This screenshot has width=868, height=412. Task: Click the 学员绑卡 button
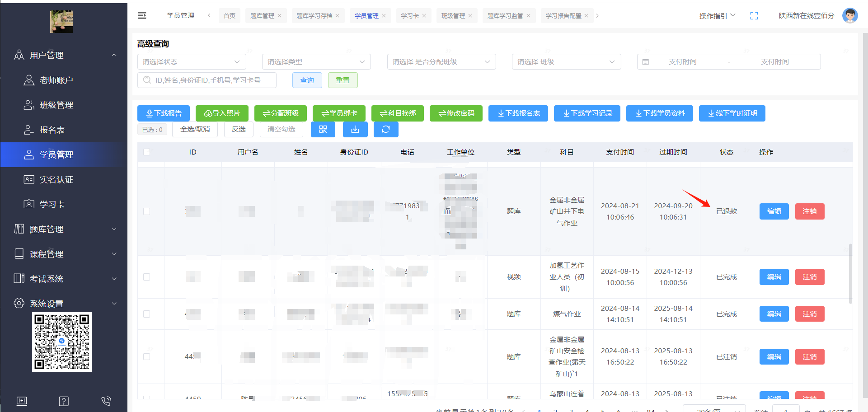[339, 113]
